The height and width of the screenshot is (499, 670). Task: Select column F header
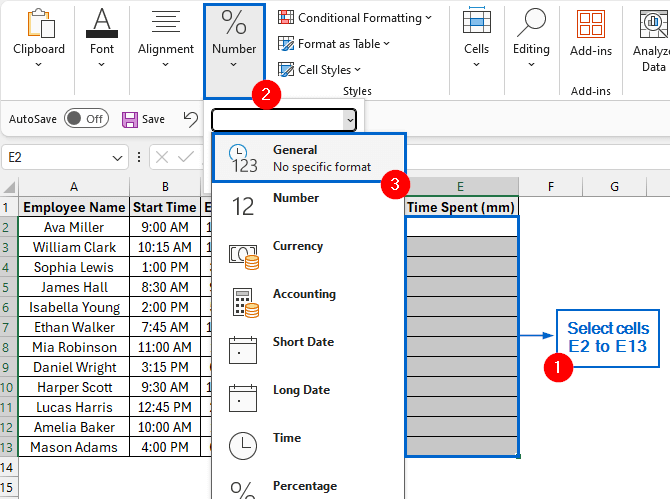(x=551, y=187)
